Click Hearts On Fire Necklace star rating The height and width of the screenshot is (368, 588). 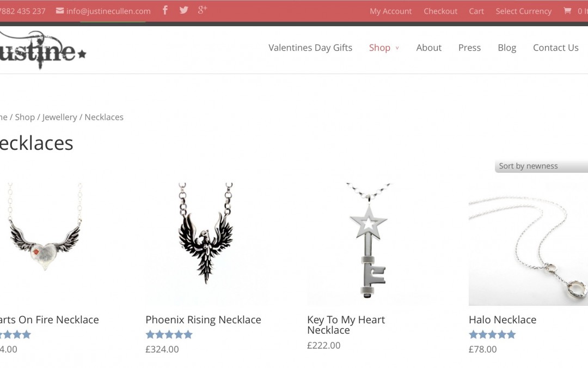[15, 334]
